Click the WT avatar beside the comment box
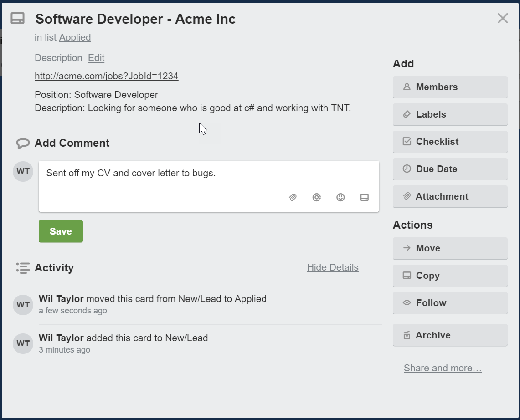This screenshot has width=520, height=420. (23, 172)
